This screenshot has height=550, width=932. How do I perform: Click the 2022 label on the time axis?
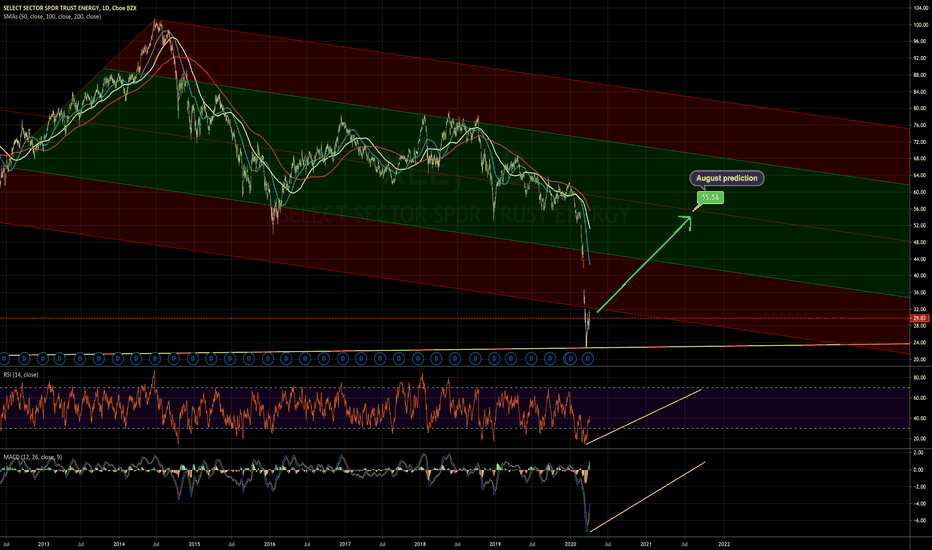pyautogui.click(x=724, y=543)
